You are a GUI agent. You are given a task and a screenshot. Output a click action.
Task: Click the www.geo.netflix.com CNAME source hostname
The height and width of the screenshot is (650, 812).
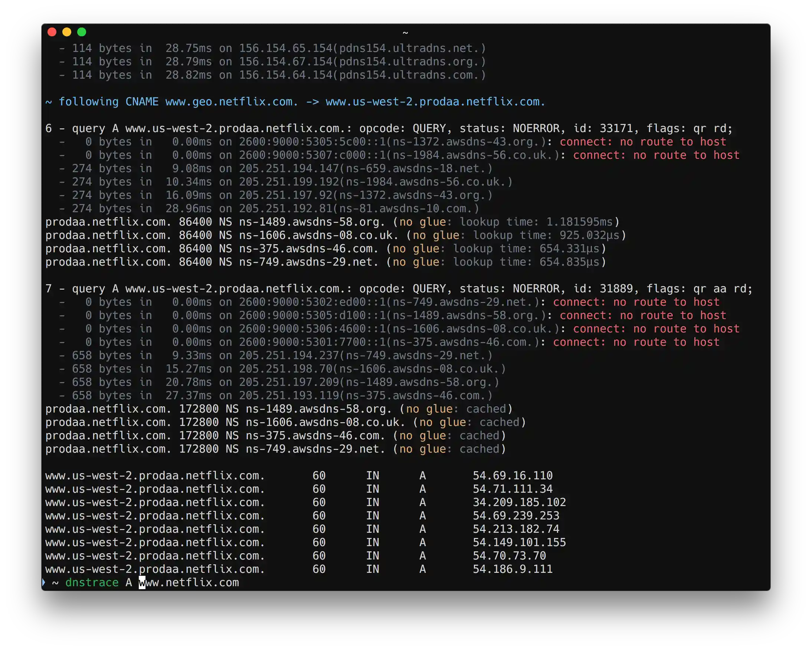[232, 102]
